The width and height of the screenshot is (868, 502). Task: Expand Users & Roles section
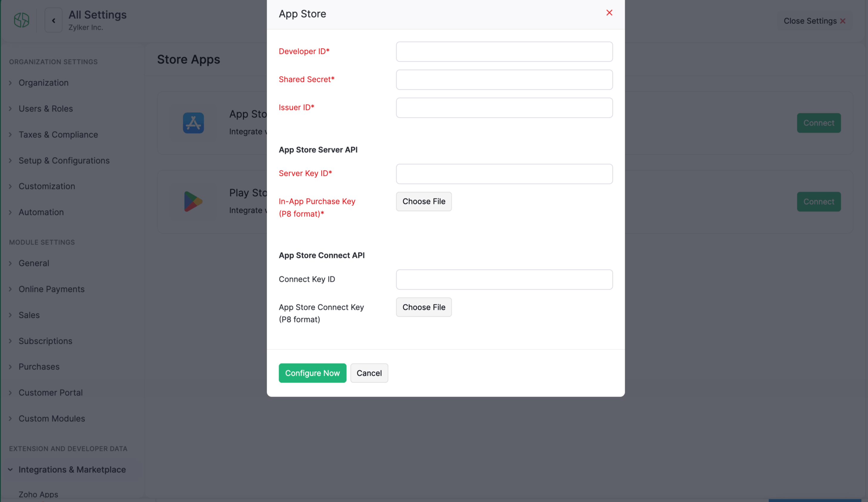point(45,109)
